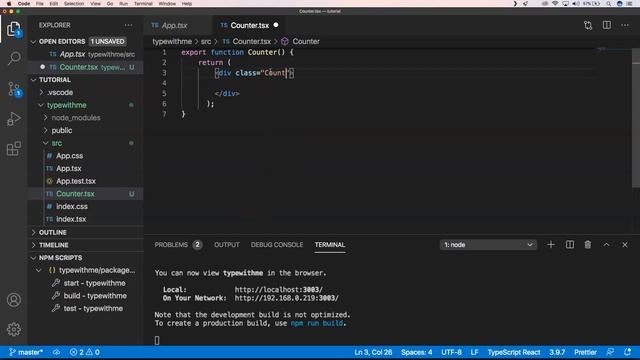Viewport: 640px width, 360px height.
Task: Kill the terminal with trash icon
Action: [x=588, y=244]
